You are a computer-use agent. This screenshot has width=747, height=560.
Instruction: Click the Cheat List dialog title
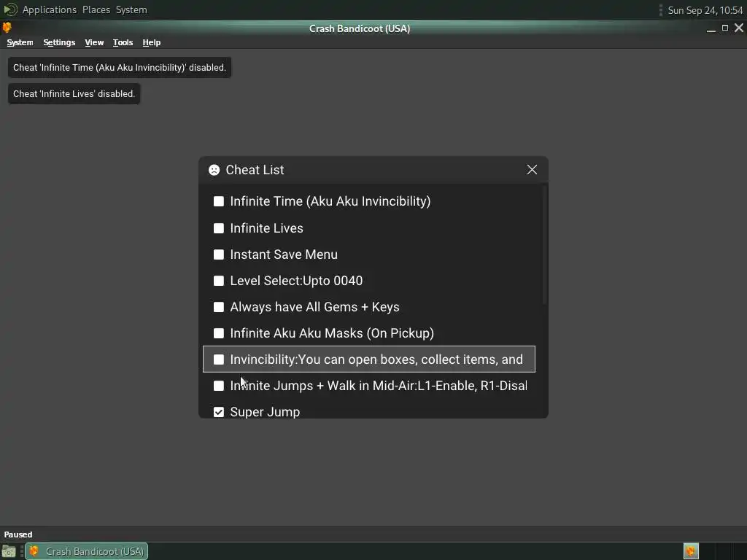point(255,170)
